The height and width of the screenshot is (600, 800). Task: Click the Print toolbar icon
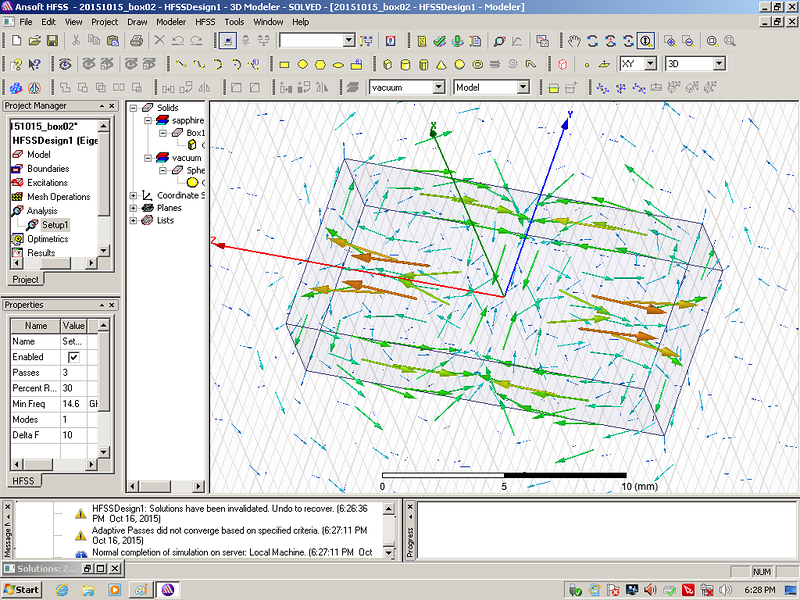click(136, 41)
